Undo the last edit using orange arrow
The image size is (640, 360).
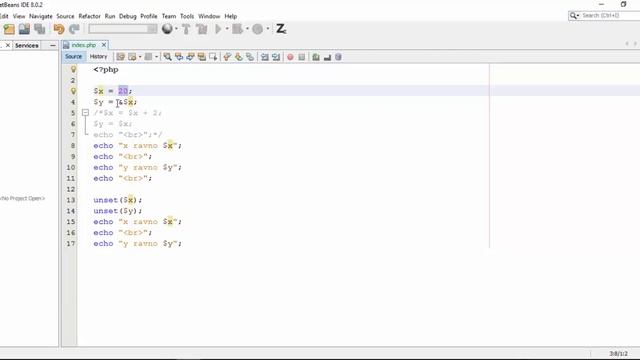point(59,29)
